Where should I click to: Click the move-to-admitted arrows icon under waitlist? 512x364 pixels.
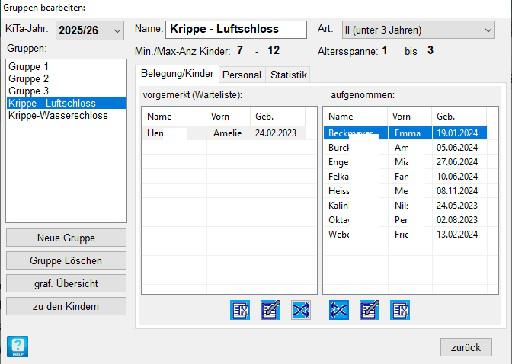[x=301, y=310]
